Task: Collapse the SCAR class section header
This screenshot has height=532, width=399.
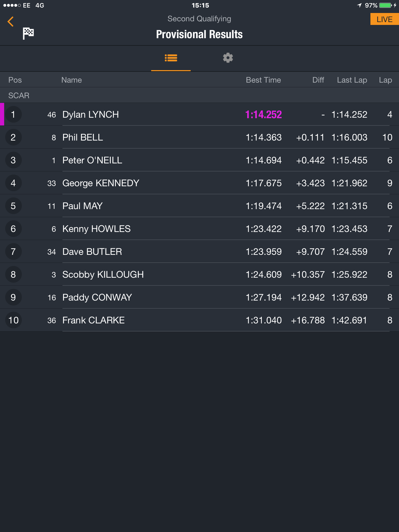Action: 199,95
